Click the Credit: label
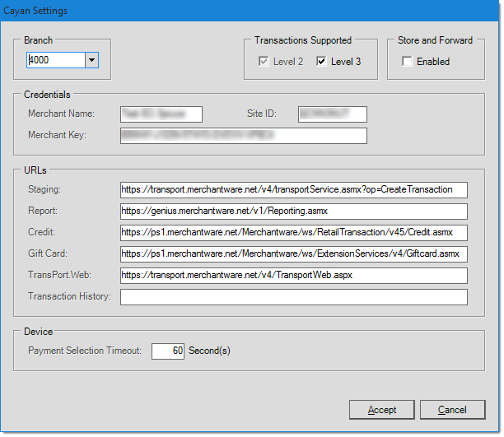The height and width of the screenshot is (437, 504). (x=41, y=232)
